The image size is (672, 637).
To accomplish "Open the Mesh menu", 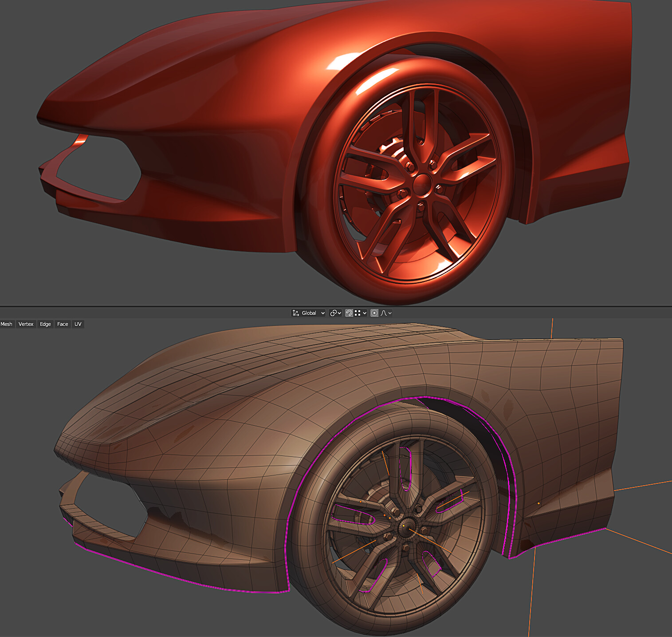I will tap(7, 324).
